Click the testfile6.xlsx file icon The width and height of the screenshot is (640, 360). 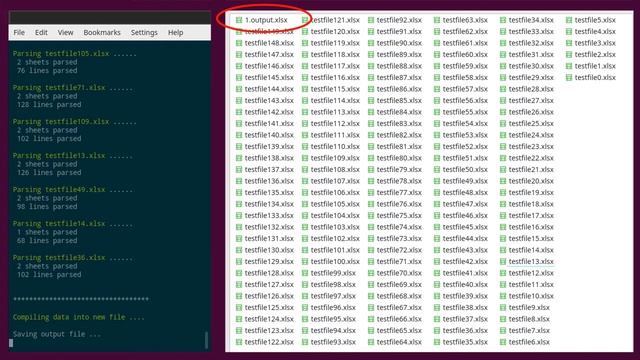point(503,342)
